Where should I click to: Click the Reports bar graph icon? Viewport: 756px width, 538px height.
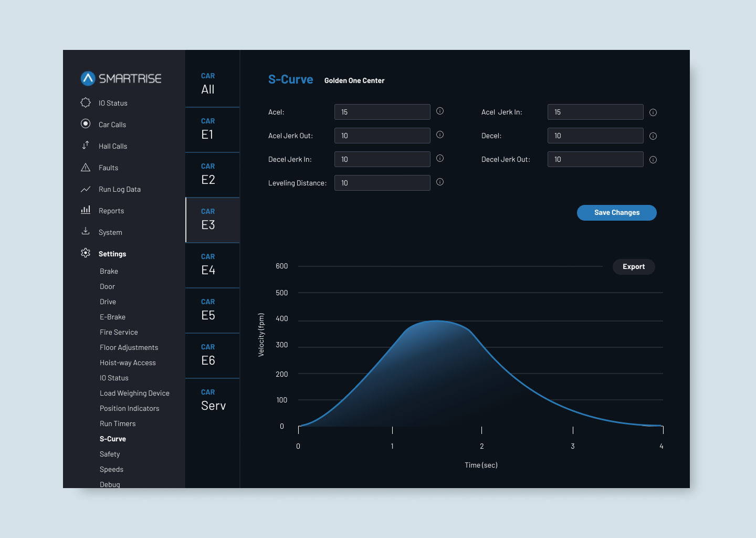pyautogui.click(x=86, y=210)
